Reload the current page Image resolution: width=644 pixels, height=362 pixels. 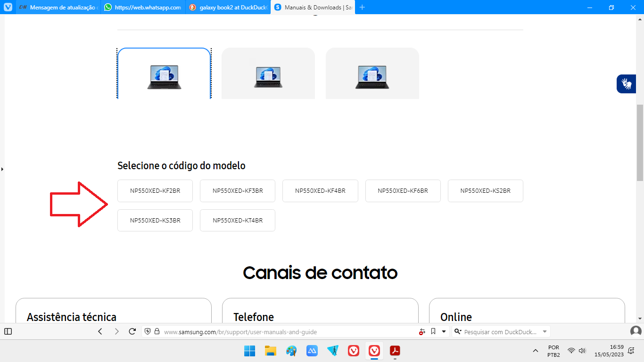point(132,331)
